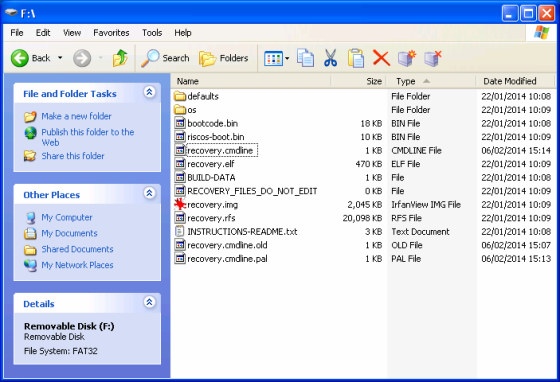The height and width of the screenshot is (382, 560).
Task: Sort by the Size column header
Action: point(359,81)
